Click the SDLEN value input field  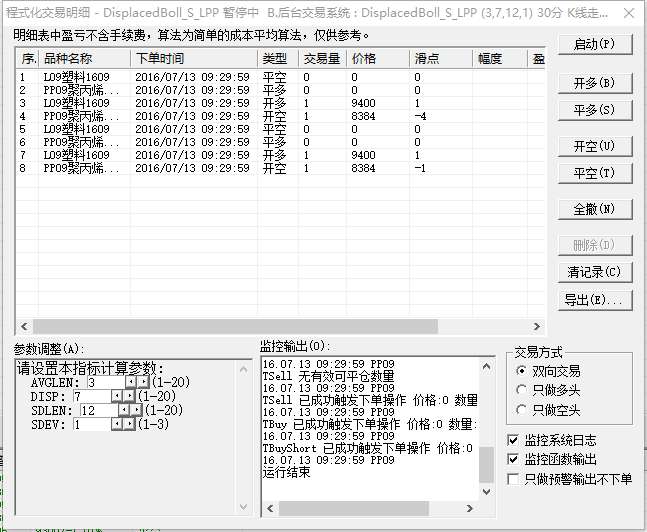click(x=94, y=410)
